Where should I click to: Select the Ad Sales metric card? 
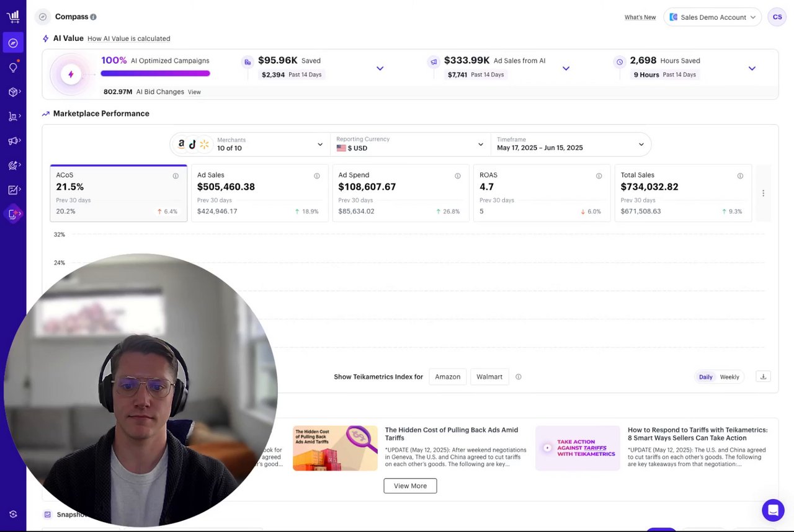pos(259,193)
